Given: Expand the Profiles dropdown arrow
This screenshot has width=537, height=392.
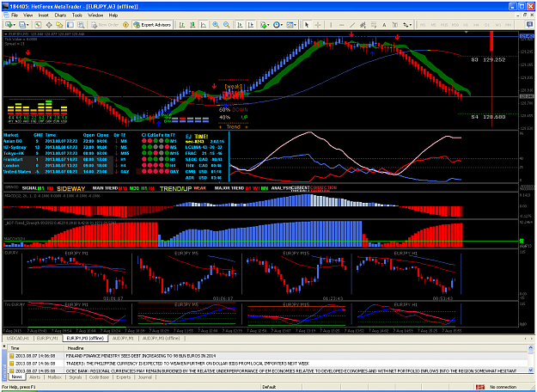Looking at the screenshot, I should pos(27,25).
